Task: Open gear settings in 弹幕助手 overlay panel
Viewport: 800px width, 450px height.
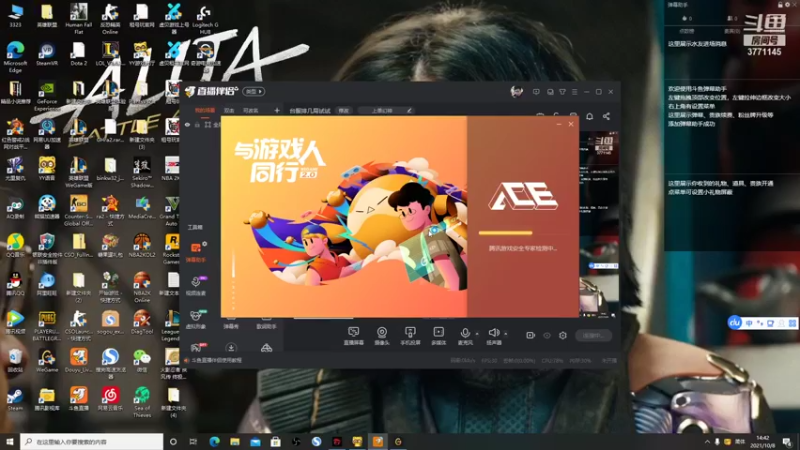Action: tap(787, 5)
